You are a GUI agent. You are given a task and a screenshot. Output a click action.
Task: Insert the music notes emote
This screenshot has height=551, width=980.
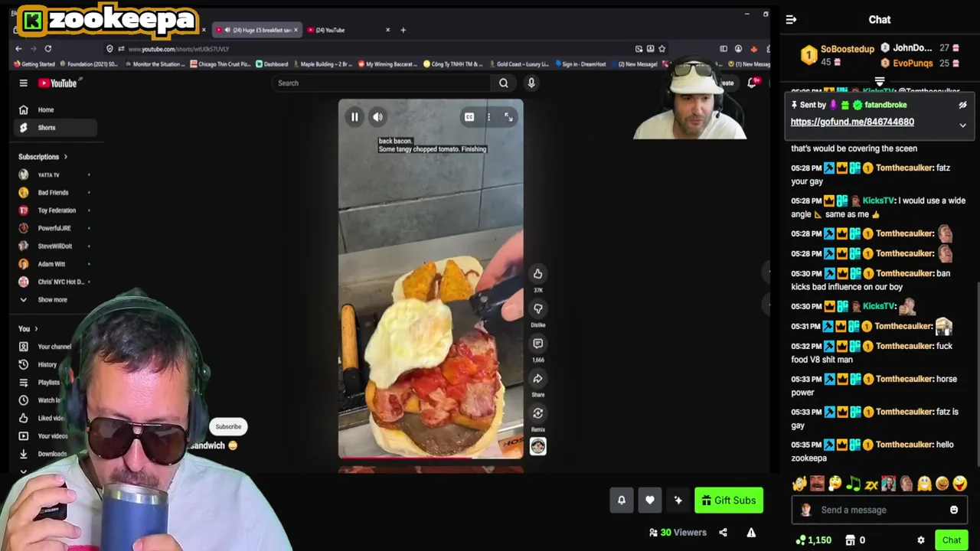click(x=853, y=484)
